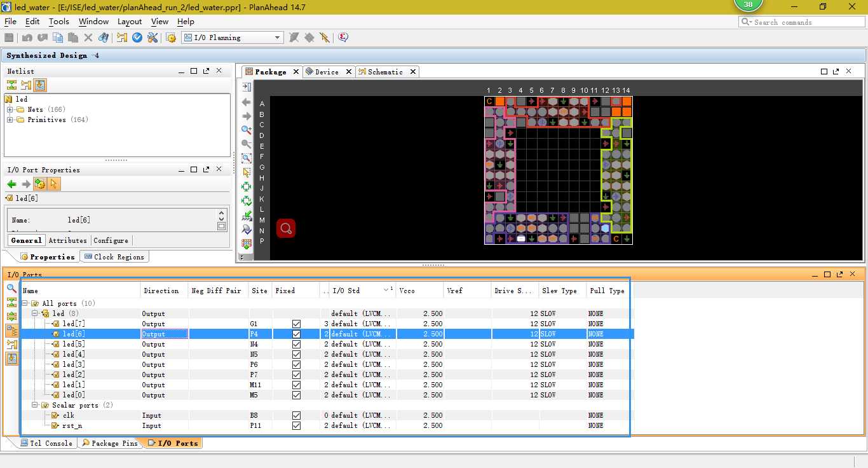Screen dimensions: 868x468
Task: Switch to the Package Pins tab
Action: [109, 443]
